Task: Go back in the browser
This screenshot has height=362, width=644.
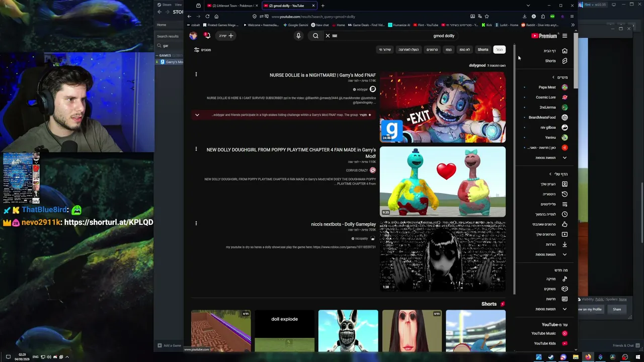Action: tap(189, 16)
